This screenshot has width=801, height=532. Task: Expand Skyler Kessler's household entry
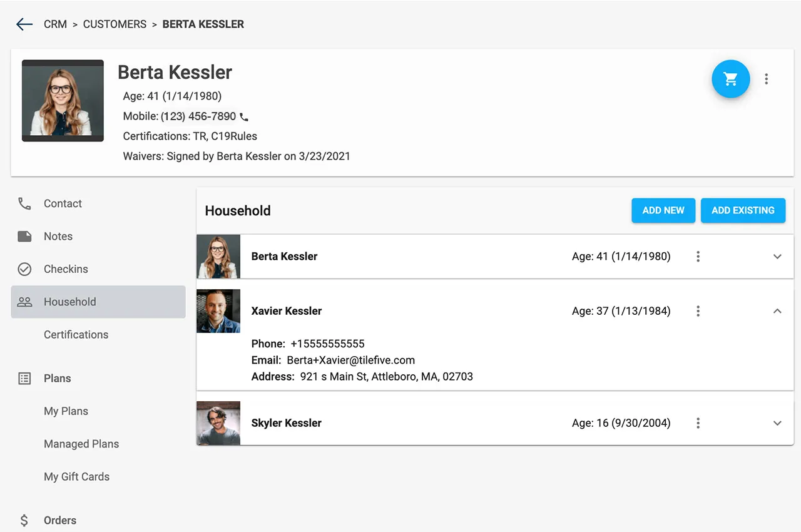coord(777,422)
